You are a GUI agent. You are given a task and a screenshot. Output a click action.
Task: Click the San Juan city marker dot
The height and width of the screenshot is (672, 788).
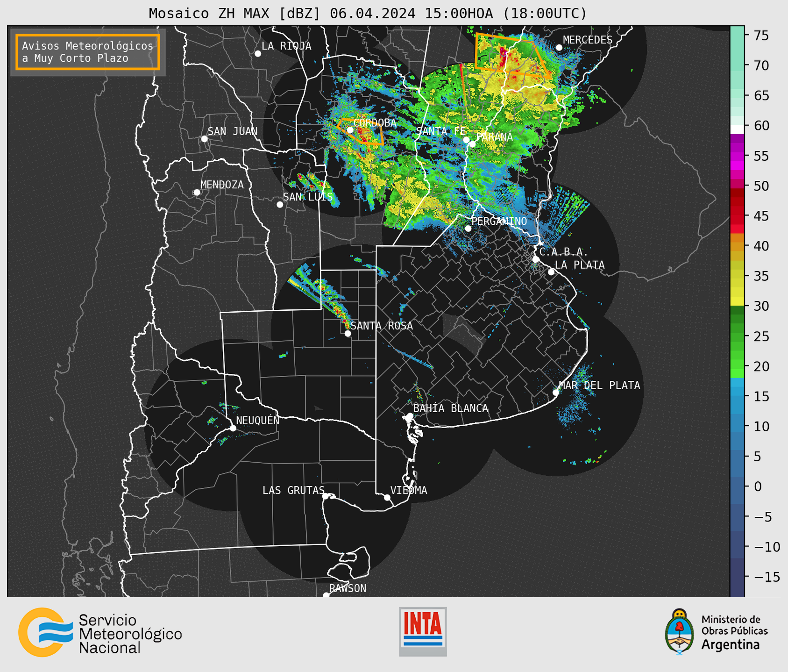point(204,139)
